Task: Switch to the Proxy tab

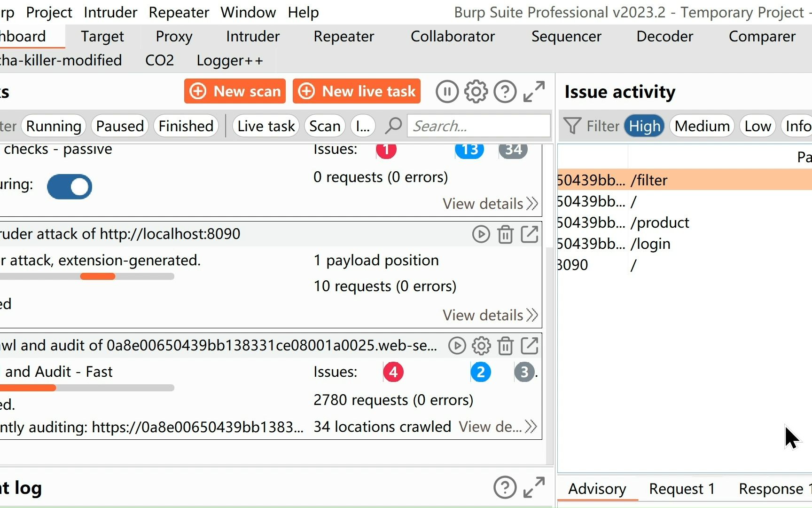Action: coord(174,37)
